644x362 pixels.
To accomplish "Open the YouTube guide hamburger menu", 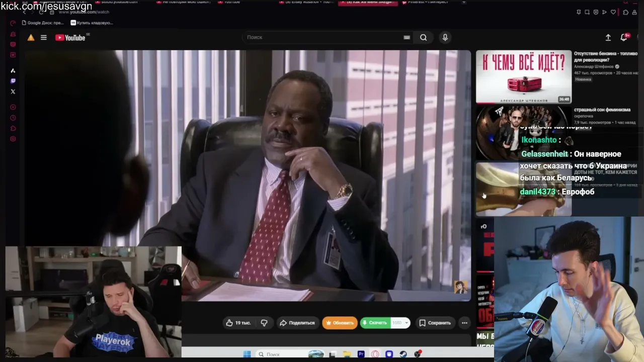I will click(44, 38).
